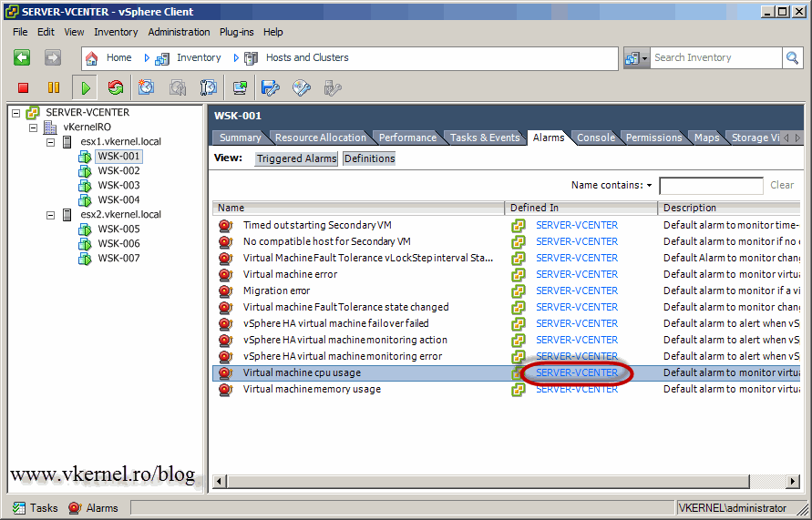Switch to the Performance tab
Viewport: 812px width, 520px height.
[x=407, y=138]
